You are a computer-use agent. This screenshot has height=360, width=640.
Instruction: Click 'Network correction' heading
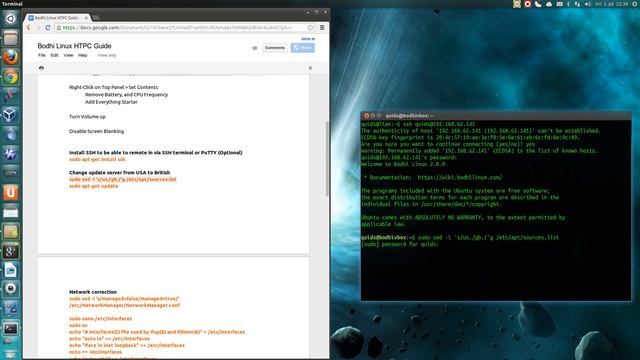pyautogui.click(x=93, y=292)
